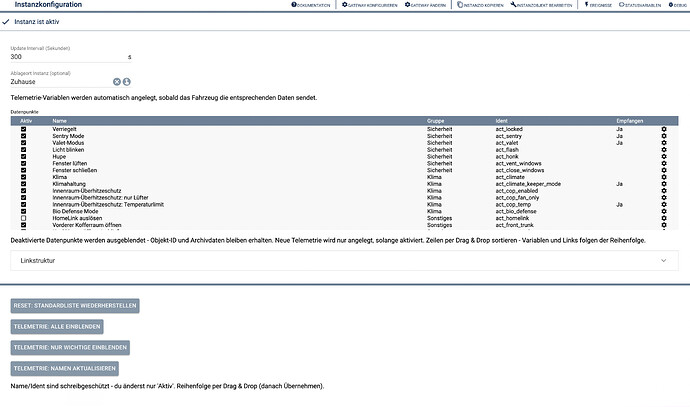Copy the instance ID via Instanzid kopieren
The height and width of the screenshot is (407, 690).
pos(480,5)
